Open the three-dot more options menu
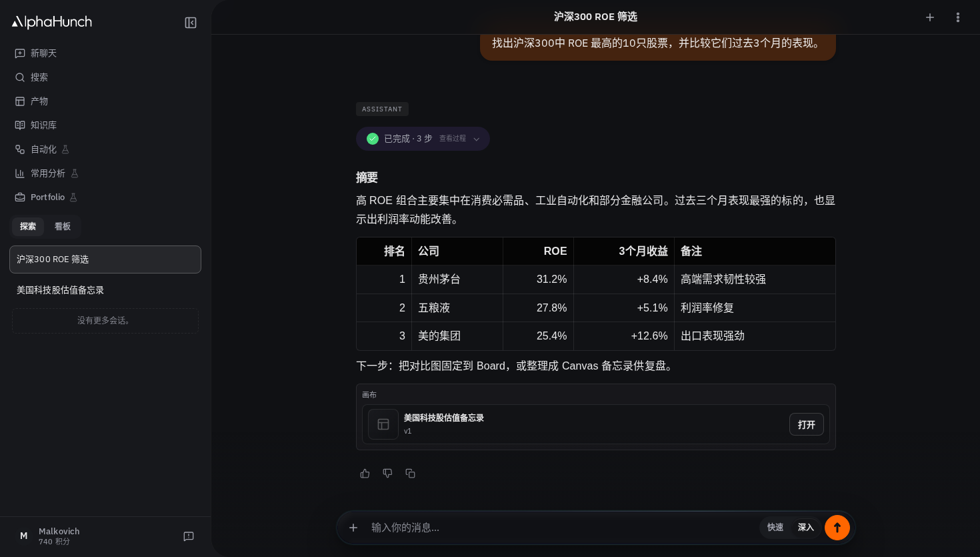 click(958, 17)
